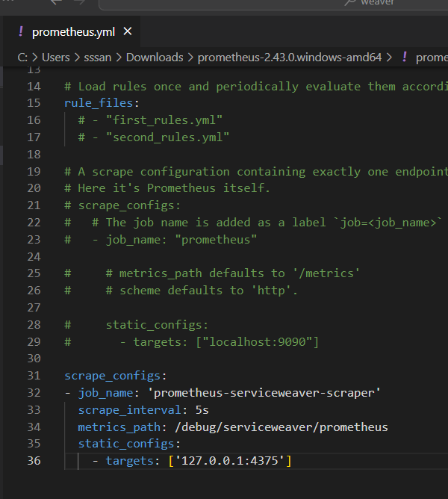448x499 pixels.
Task: Click the commented 'first_rules.yml' text on line 16
Action: coord(164,120)
